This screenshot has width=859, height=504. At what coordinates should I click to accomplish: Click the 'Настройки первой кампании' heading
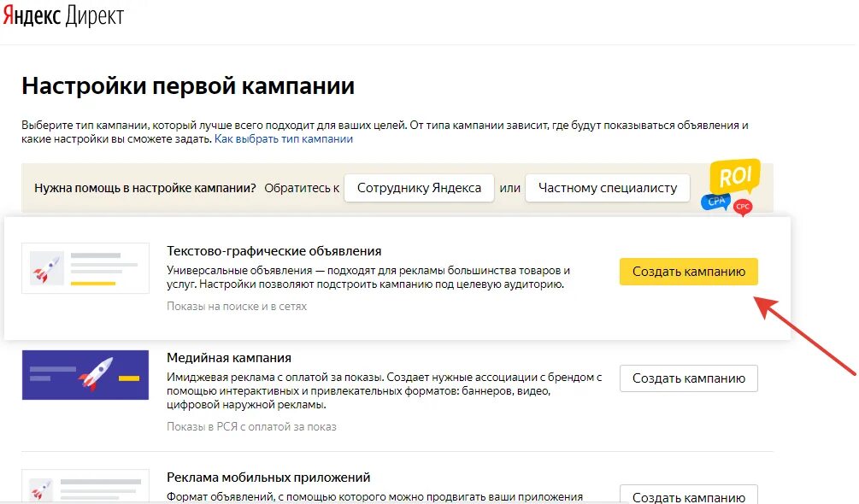188,86
